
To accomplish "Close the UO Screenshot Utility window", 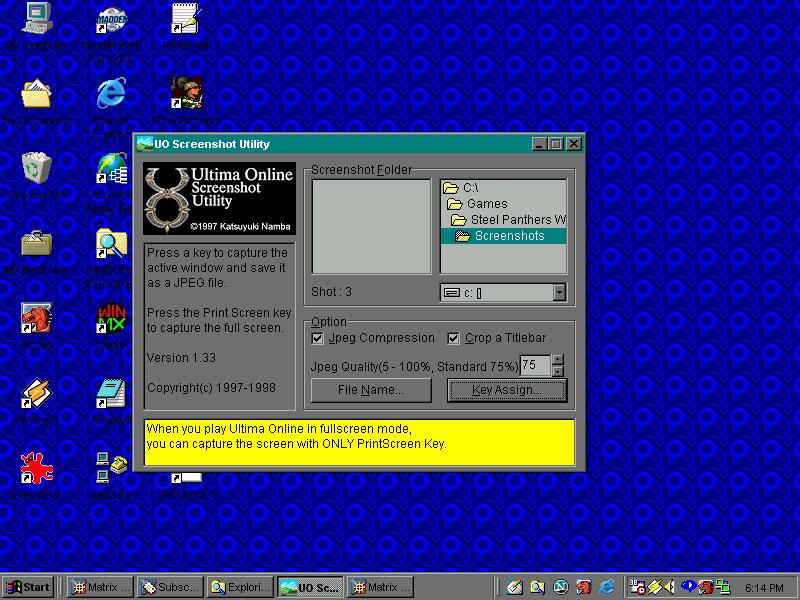I will pos(574,144).
